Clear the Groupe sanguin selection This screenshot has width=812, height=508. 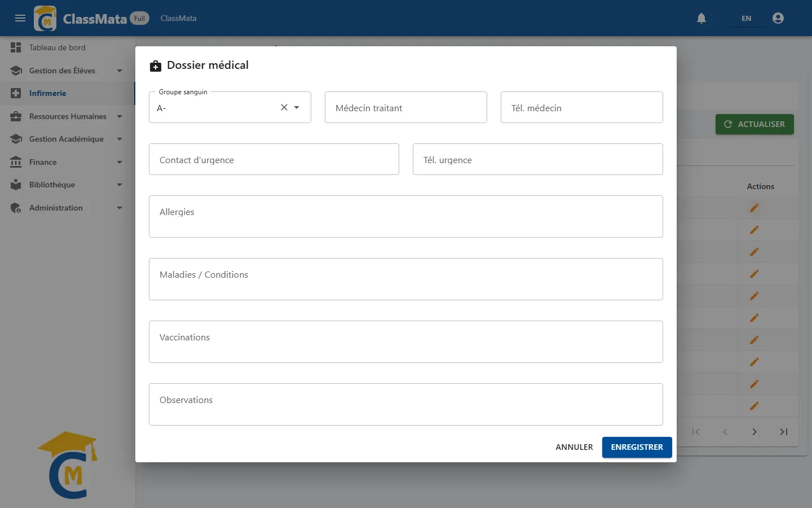[284, 107]
